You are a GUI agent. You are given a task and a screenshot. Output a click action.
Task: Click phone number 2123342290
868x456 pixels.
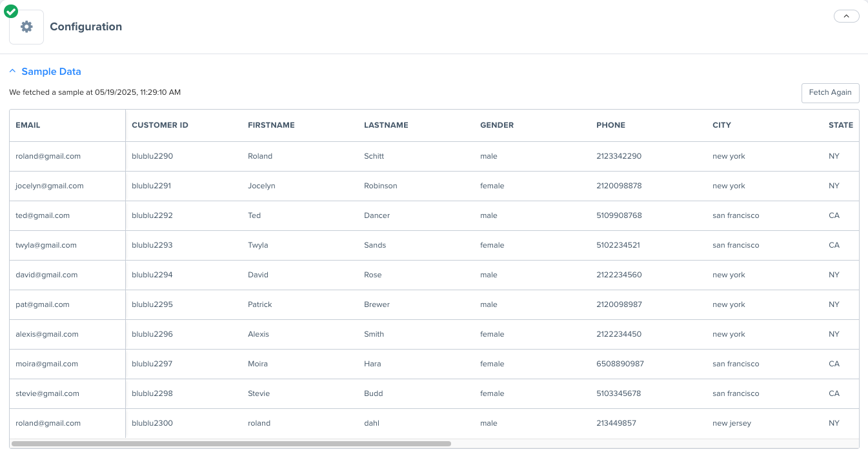click(619, 156)
